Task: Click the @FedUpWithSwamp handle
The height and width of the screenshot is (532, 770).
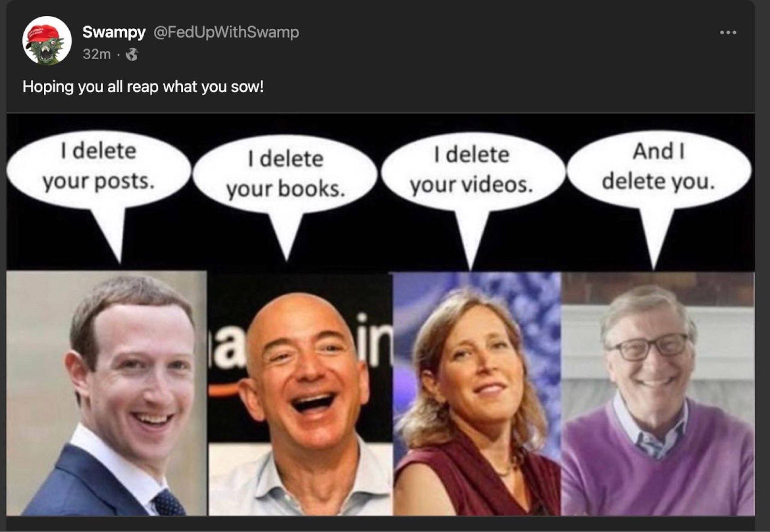Action: coord(226,32)
